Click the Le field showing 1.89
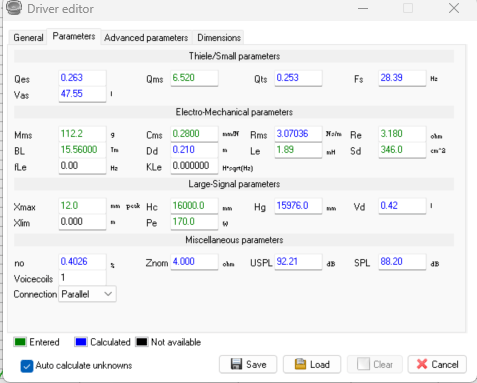 [x=298, y=150]
